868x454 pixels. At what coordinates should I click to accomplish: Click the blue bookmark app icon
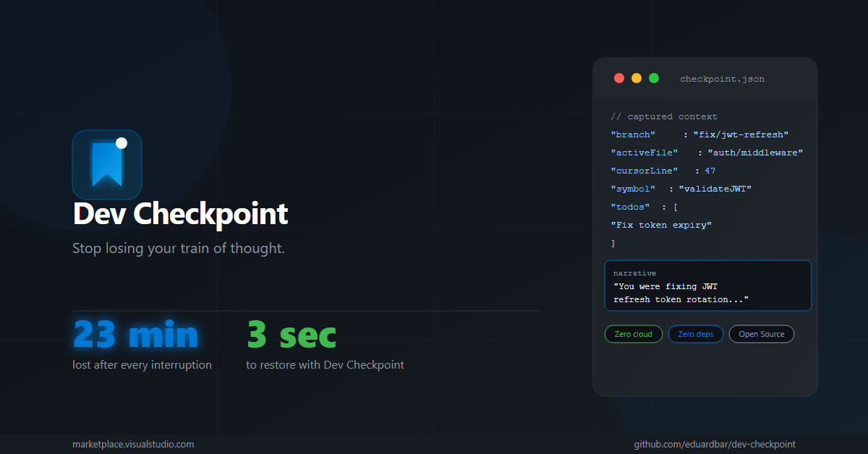107,165
